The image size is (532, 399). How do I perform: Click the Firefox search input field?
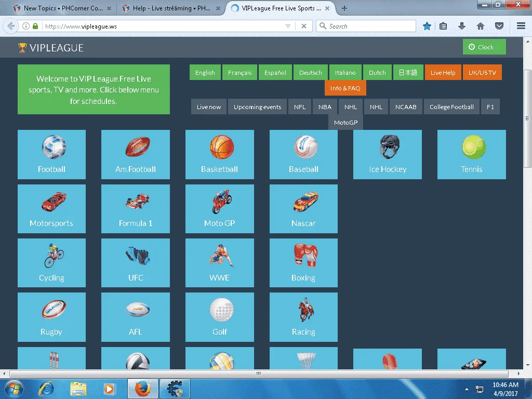[x=366, y=26]
